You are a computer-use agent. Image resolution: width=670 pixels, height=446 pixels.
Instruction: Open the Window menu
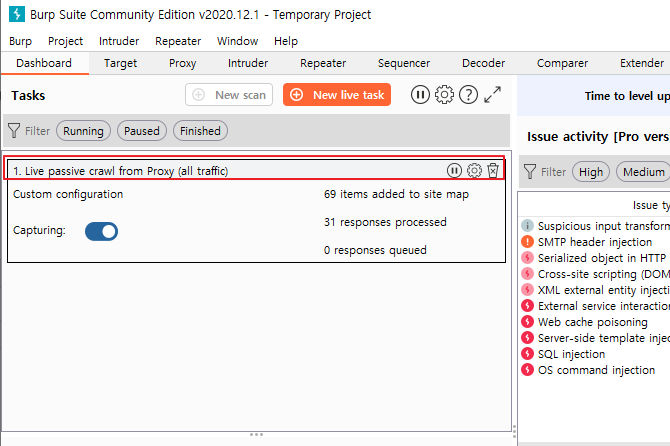pos(237,41)
